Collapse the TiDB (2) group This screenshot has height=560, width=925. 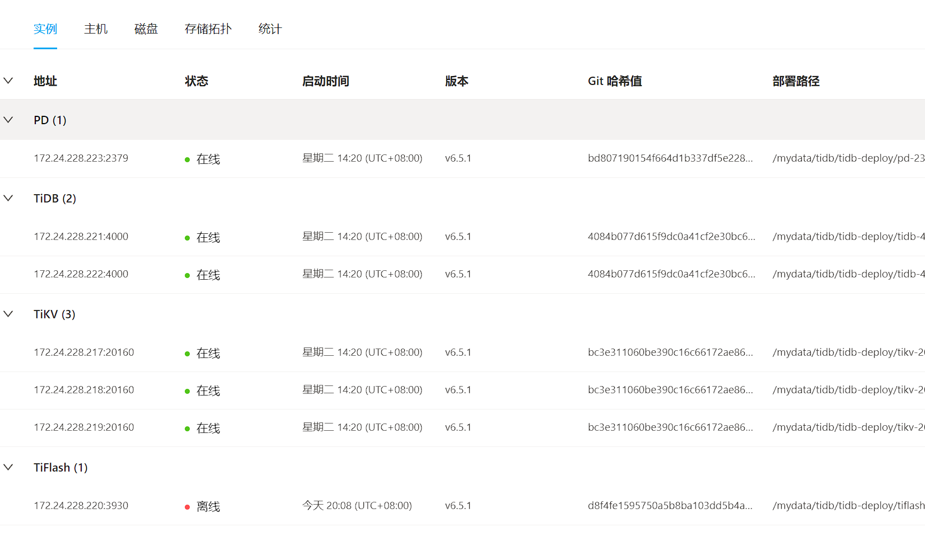click(x=8, y=198)
